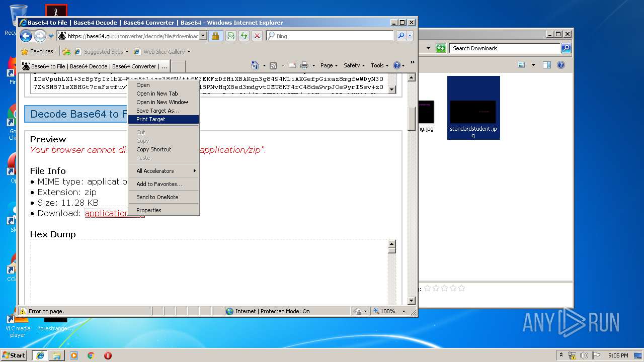Refresh the page with green arrows icon
The width and height of the screenshot is (644, 362).
pyautogui.click(x=244, y=36)
